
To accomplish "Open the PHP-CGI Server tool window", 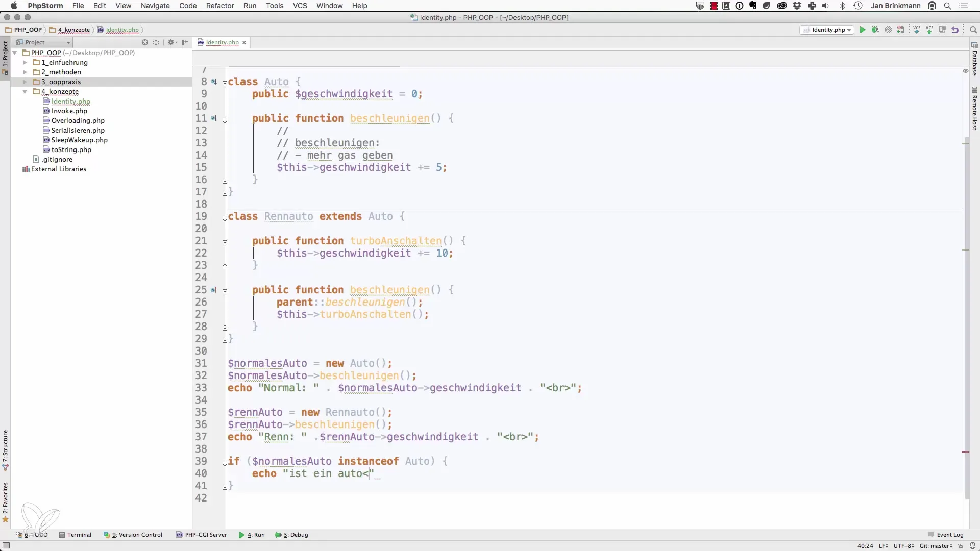I will (201, 535).
